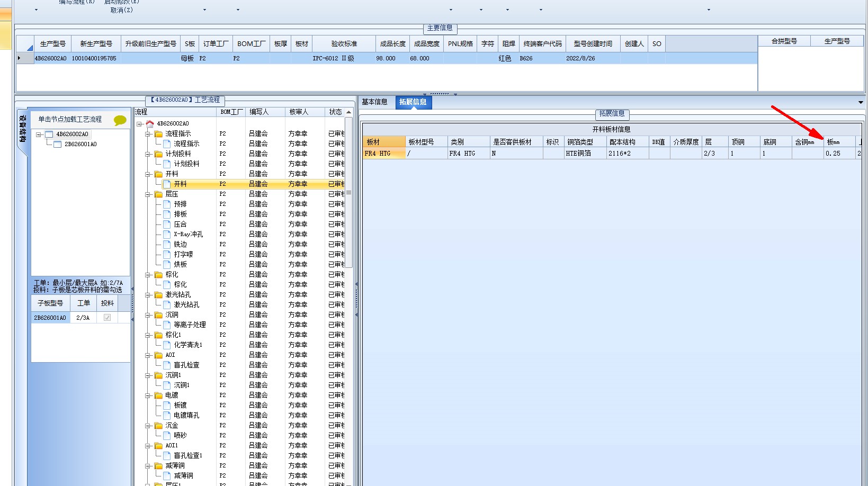
Task: Collapse the 计划投料 folder node
Action: 148,154
